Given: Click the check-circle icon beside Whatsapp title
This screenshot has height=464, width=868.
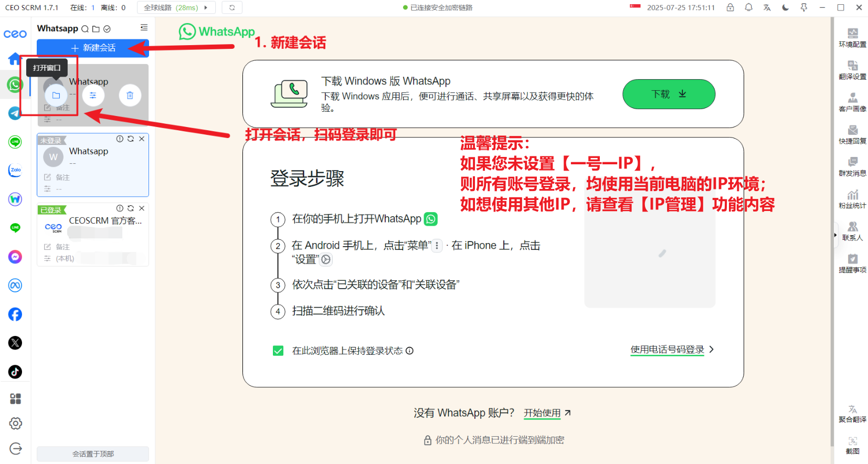Looking at the screenshot, I should click(107, 29).
